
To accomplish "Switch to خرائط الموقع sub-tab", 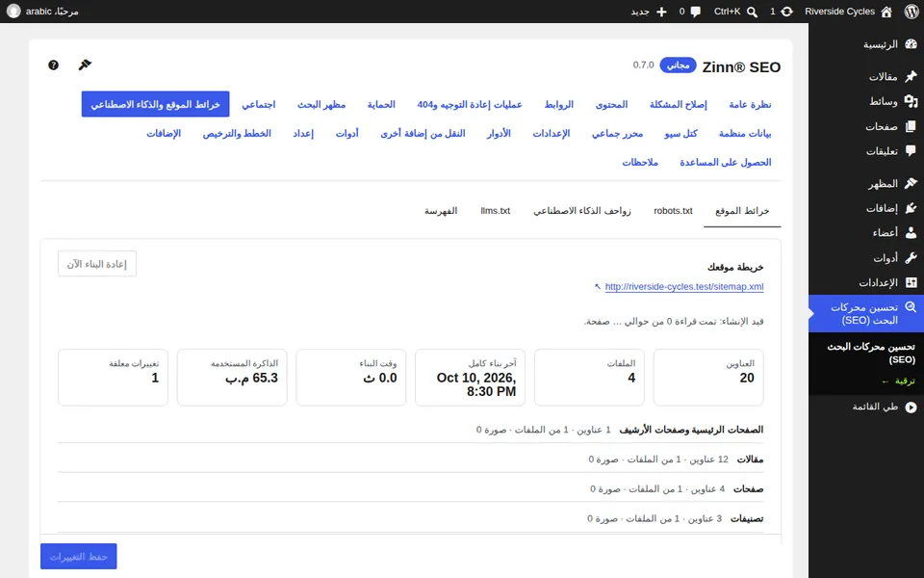I will coord(742,211).
